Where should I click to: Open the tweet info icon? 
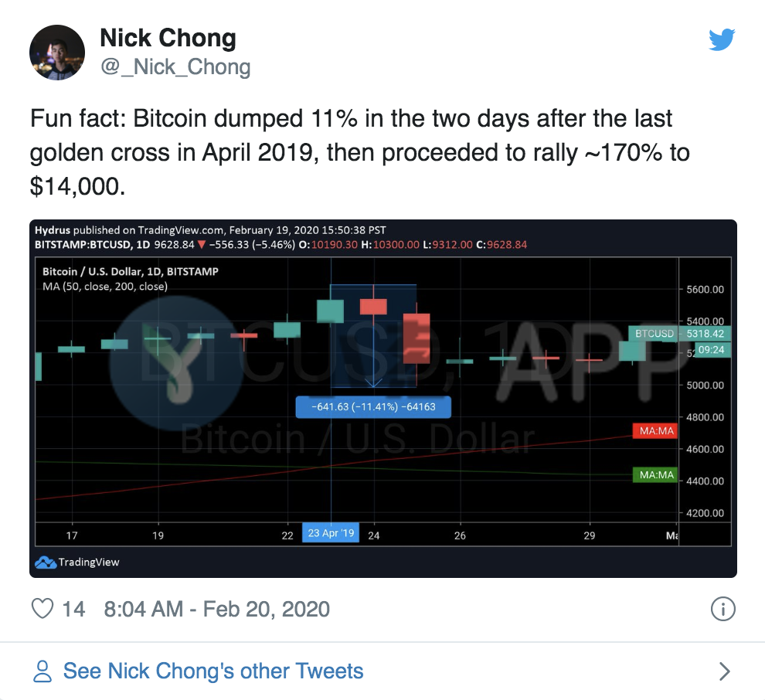(x=723, y=609)
